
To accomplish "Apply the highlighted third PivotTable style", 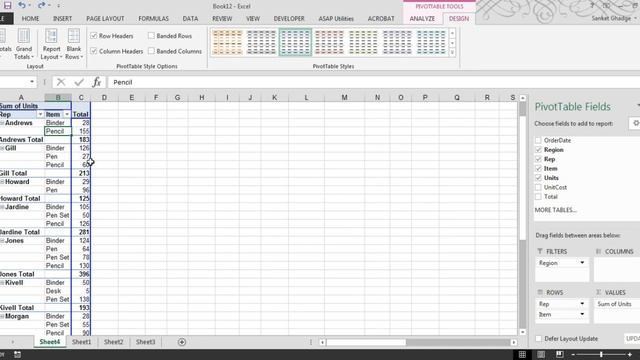I will point(295,42).
